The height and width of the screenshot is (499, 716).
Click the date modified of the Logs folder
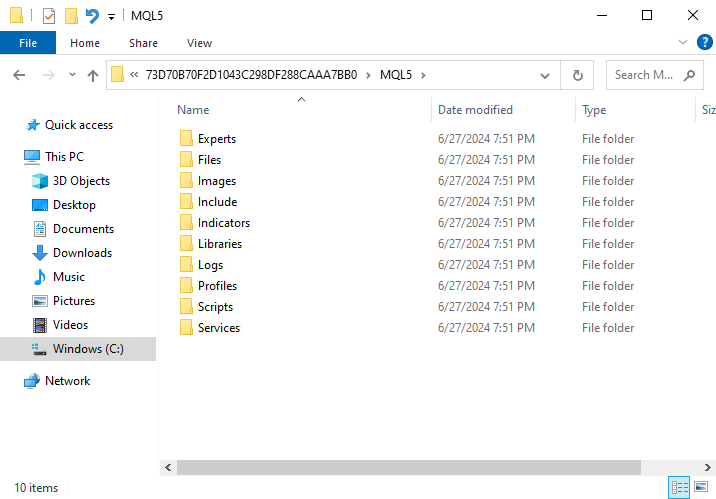(486, 265)
